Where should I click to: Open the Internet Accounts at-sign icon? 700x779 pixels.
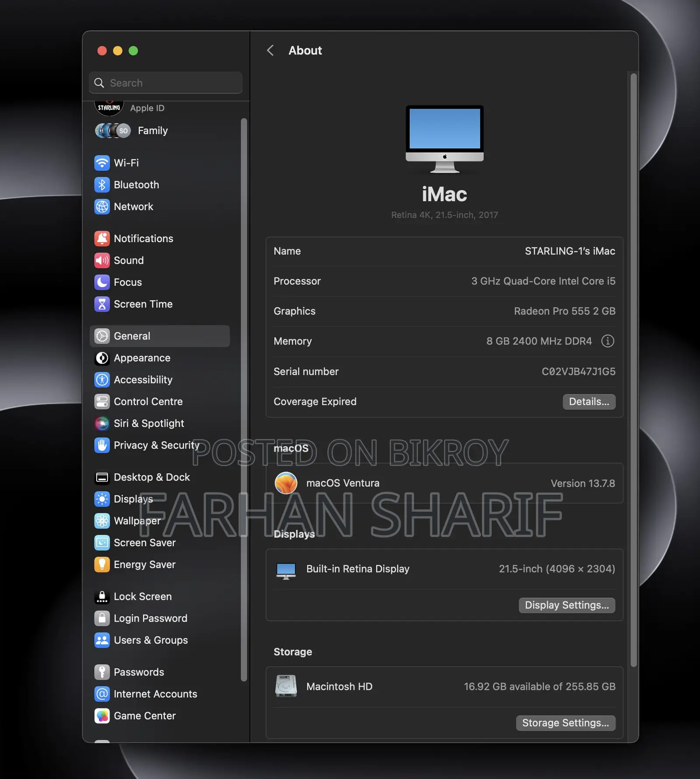click(x=102, y=695)
